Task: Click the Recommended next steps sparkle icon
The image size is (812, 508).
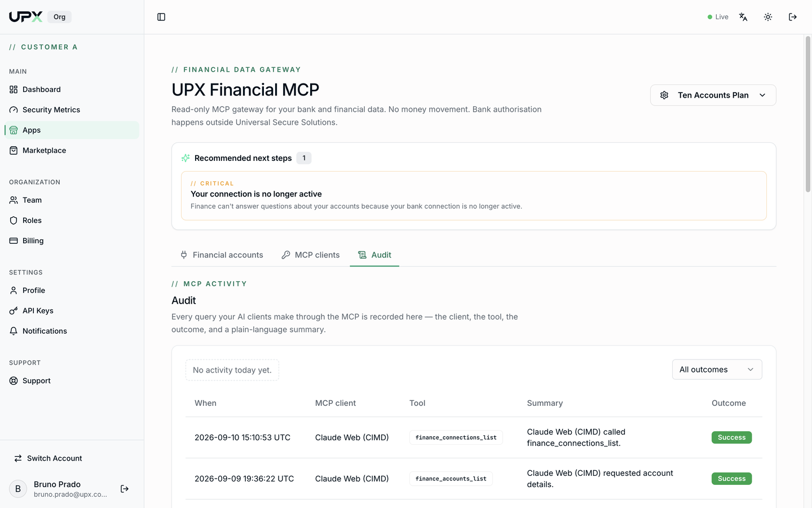Action: (186, 158)
